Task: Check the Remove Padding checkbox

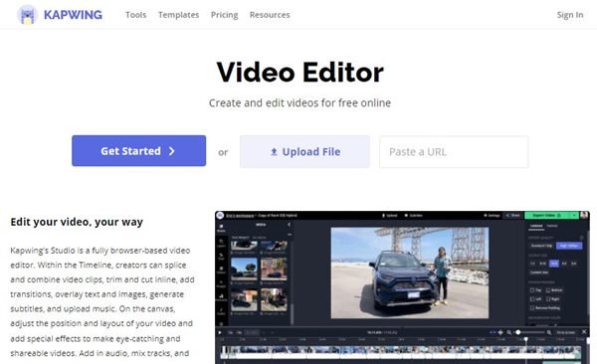Action: [532, 308]
